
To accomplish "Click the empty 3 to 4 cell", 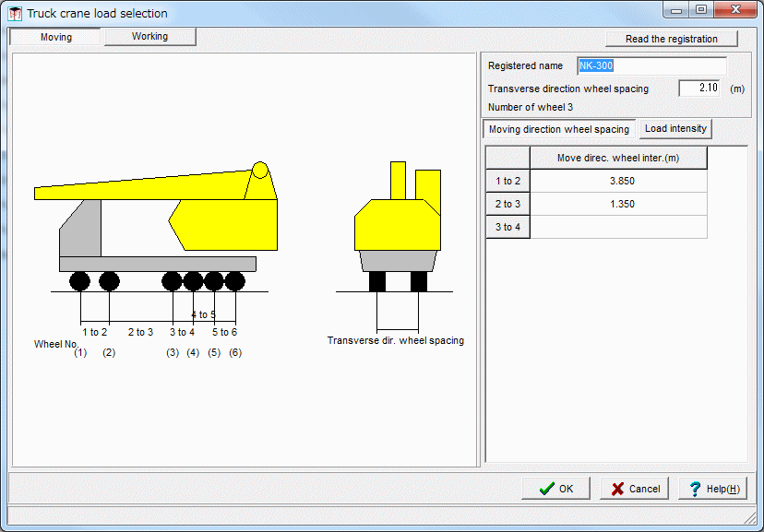I will 618,227.
